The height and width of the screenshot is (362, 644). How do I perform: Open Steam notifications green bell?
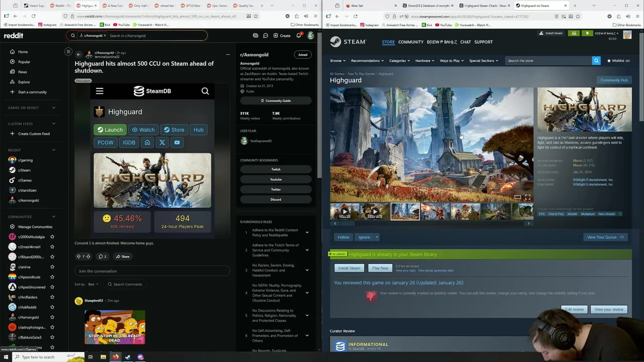pos(587,33)
